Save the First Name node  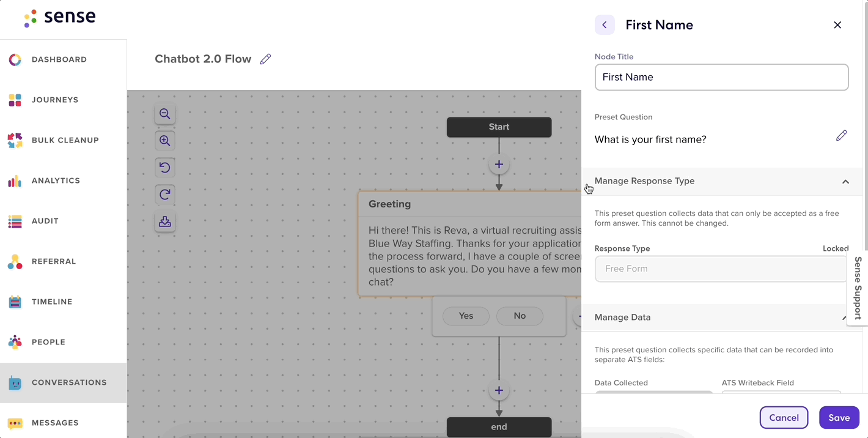pos(839,418)
